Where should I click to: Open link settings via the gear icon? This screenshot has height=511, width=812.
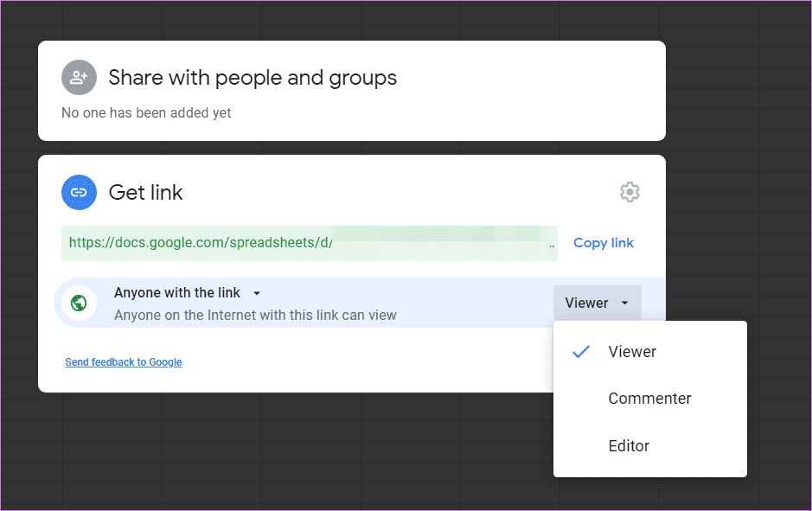[630, 192]
